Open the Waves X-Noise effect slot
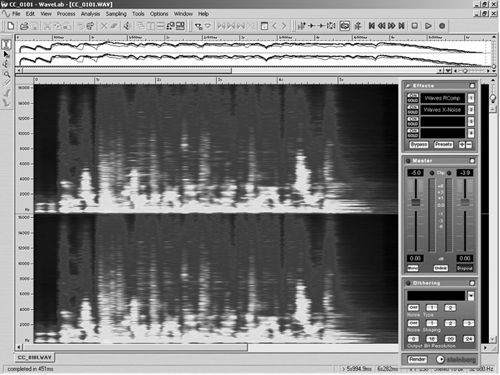Viewport: 500px width, 375px height. coord(443,110)
